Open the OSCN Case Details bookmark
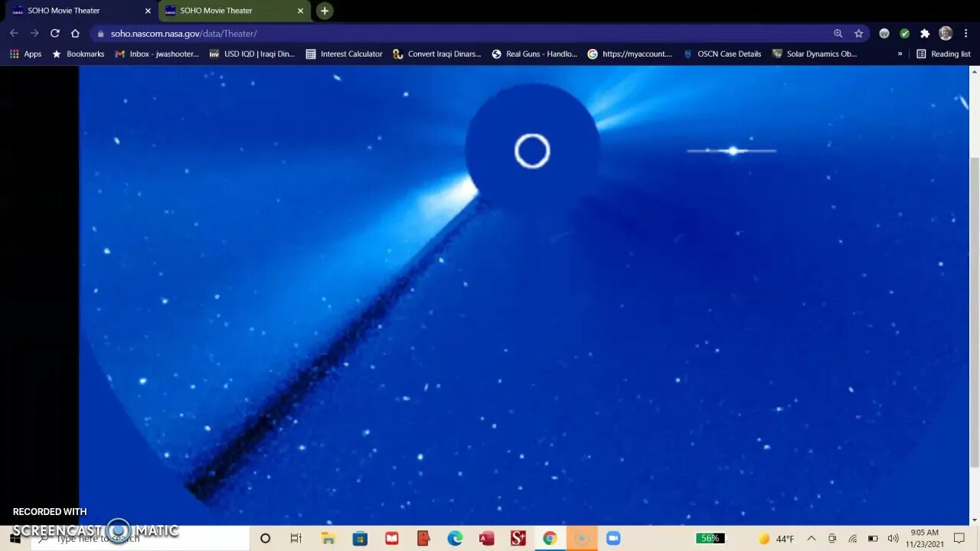Image resolution: width=980 pixels, height=551 pixels. coord(722,54)
